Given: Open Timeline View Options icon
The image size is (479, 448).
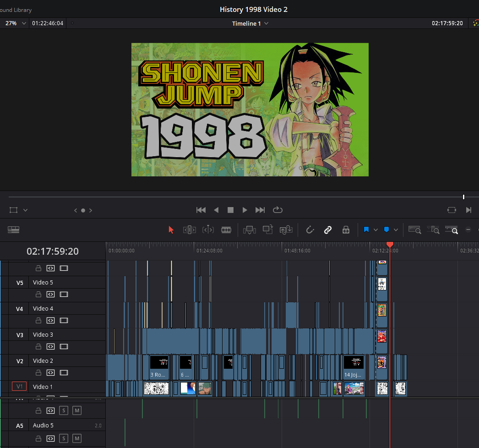Looking at the screenshot, I should pos(14,230).
